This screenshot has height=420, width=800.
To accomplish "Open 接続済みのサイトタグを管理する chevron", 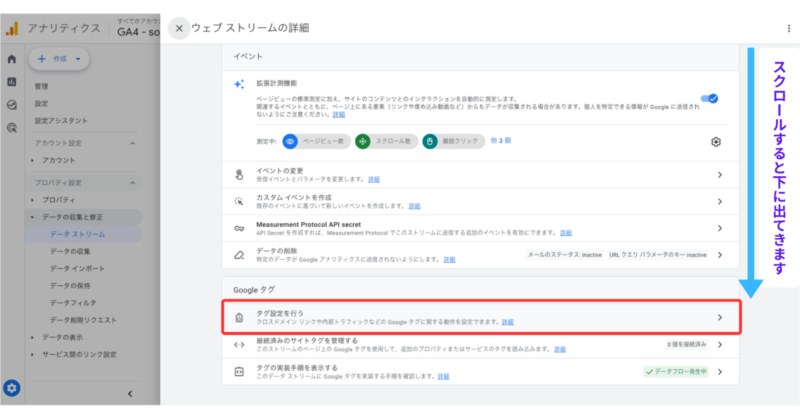I will (719, 344).
